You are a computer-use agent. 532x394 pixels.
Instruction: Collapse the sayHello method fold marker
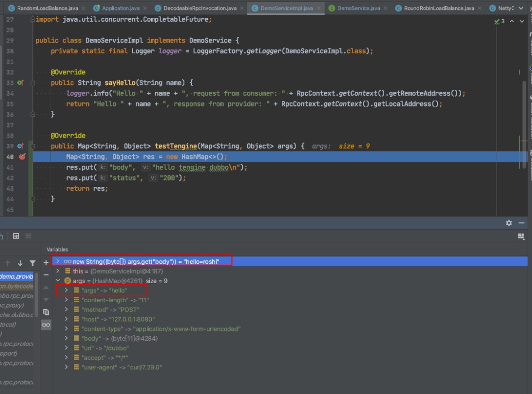click(x=33, y=82)
